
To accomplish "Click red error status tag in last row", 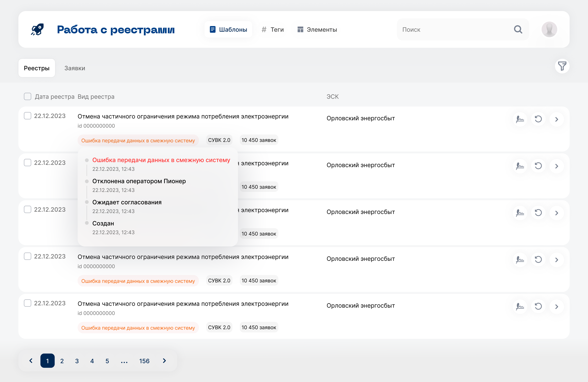I will [x=138, y=328].
